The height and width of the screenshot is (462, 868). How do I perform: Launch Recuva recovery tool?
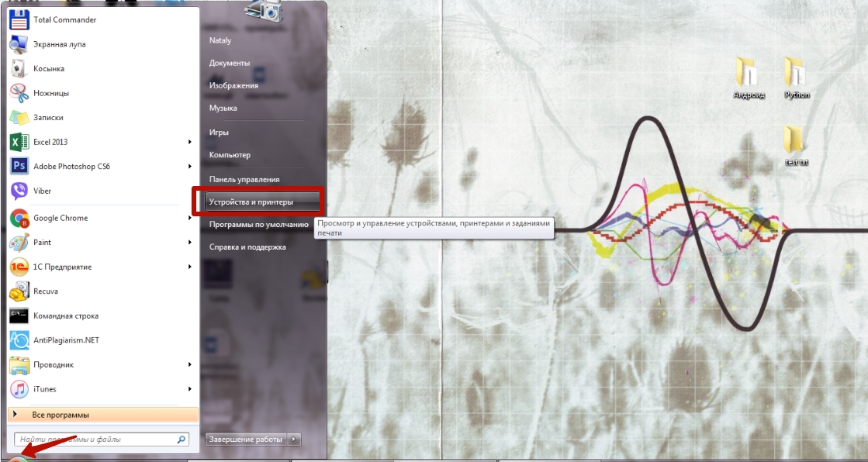tap(45, 291)
